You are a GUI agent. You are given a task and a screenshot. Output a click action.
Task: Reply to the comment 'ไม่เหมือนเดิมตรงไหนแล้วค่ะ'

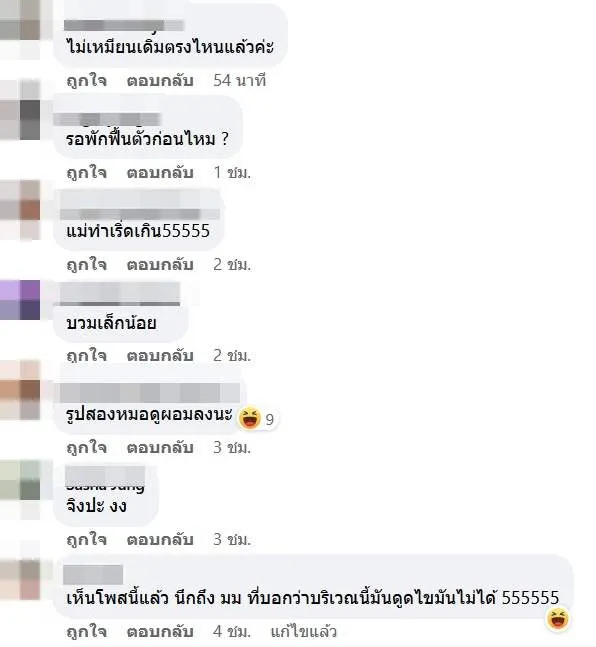(160, 80)
